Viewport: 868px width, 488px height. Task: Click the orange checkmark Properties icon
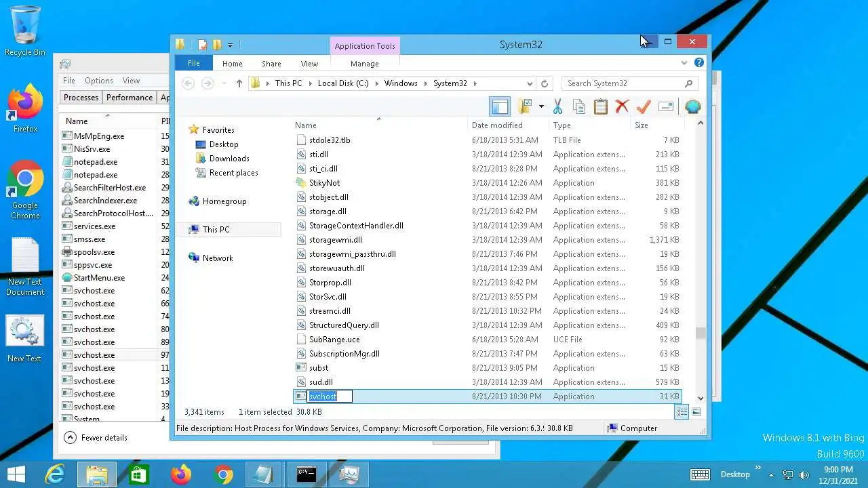click(x=644, y=106)
